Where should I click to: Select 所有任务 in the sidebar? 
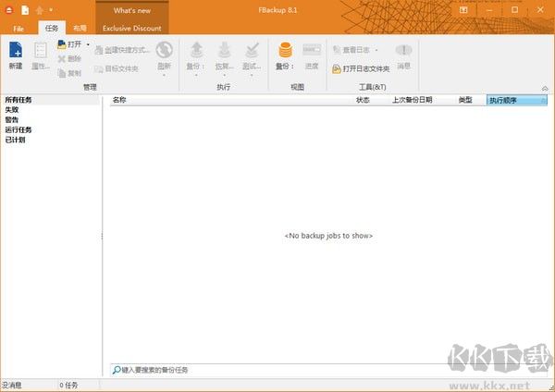pos(18,100)
